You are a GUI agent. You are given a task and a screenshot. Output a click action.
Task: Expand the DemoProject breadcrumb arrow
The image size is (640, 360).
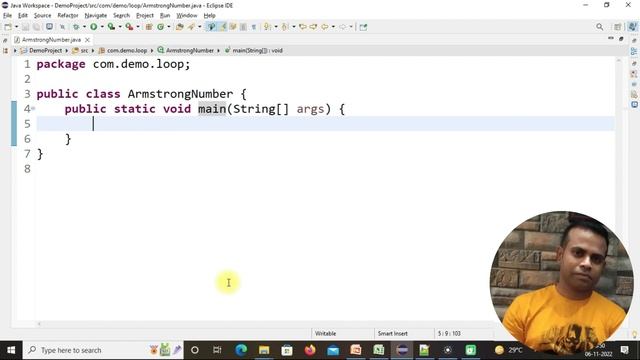pos(66,51)
